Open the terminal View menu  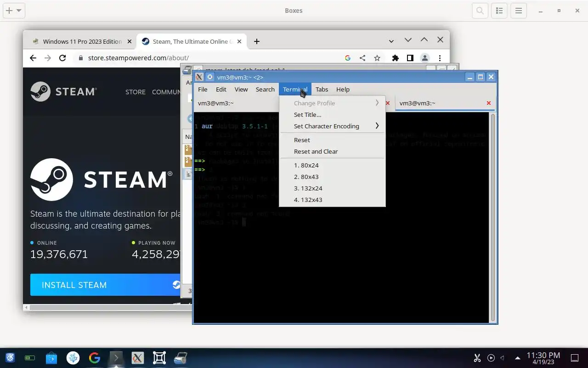[241, 89]
